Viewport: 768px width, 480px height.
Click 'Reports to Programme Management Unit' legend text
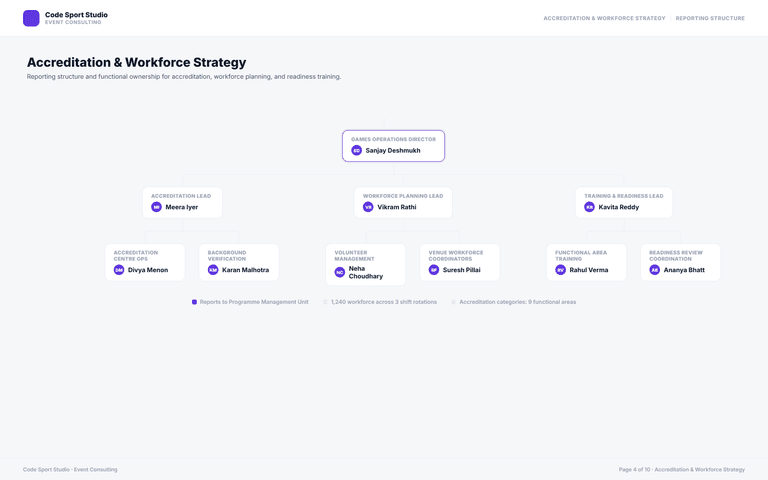click(254, 302)
